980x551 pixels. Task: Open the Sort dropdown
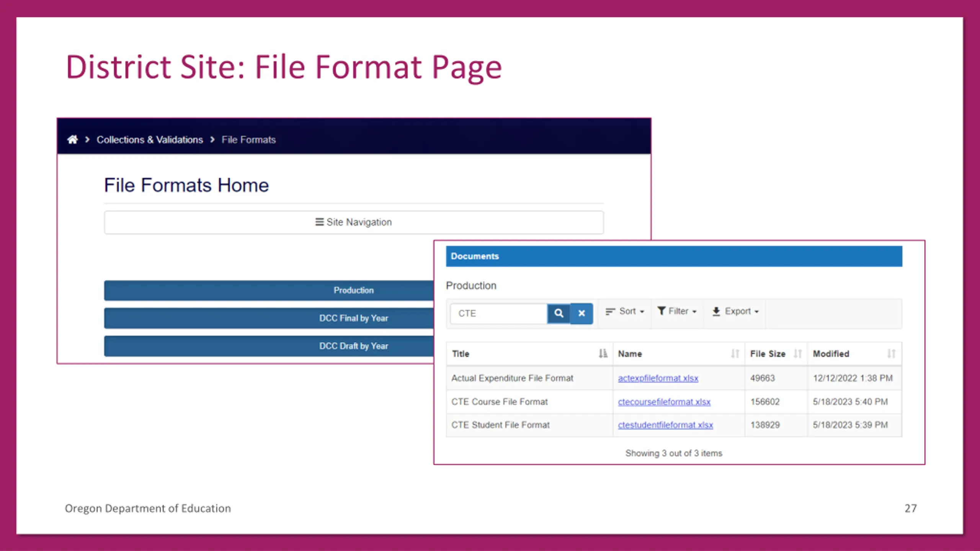pos(625,311)
